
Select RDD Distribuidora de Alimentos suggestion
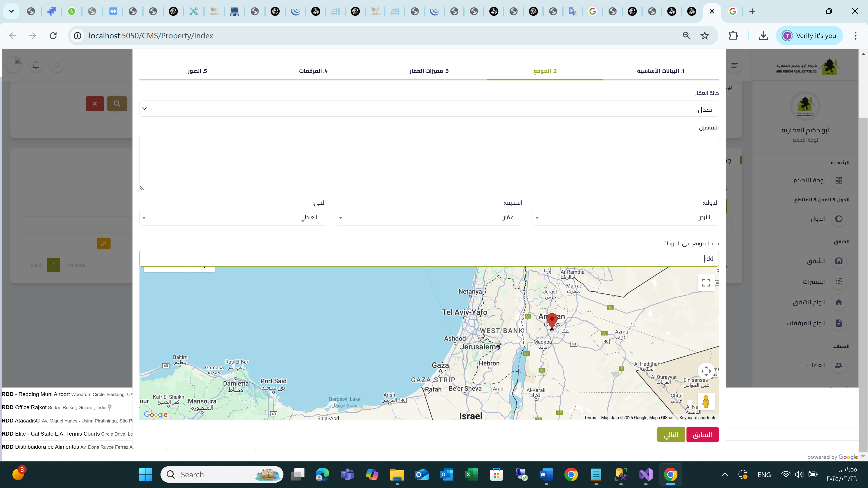67,447
